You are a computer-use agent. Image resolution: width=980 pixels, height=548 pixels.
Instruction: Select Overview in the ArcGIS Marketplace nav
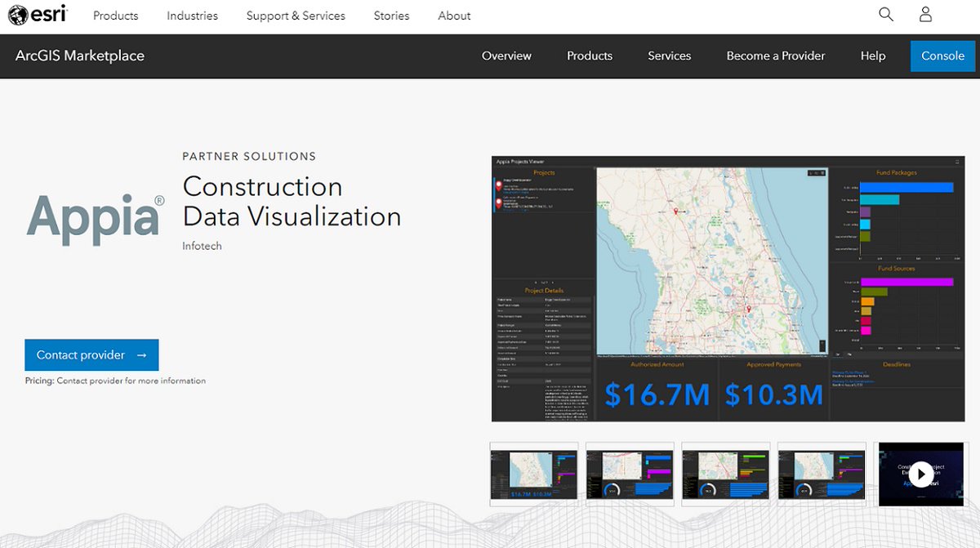(x=506, y=56)
